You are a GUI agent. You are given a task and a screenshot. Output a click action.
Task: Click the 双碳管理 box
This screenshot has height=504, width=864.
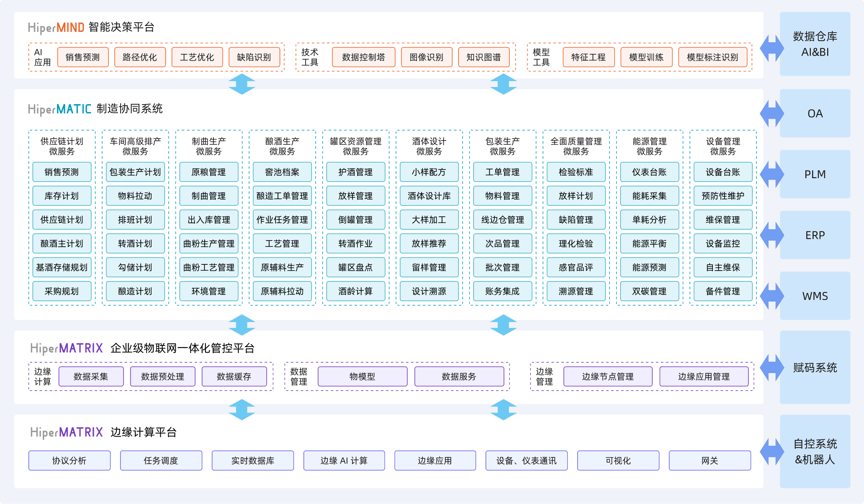[650, 291]
